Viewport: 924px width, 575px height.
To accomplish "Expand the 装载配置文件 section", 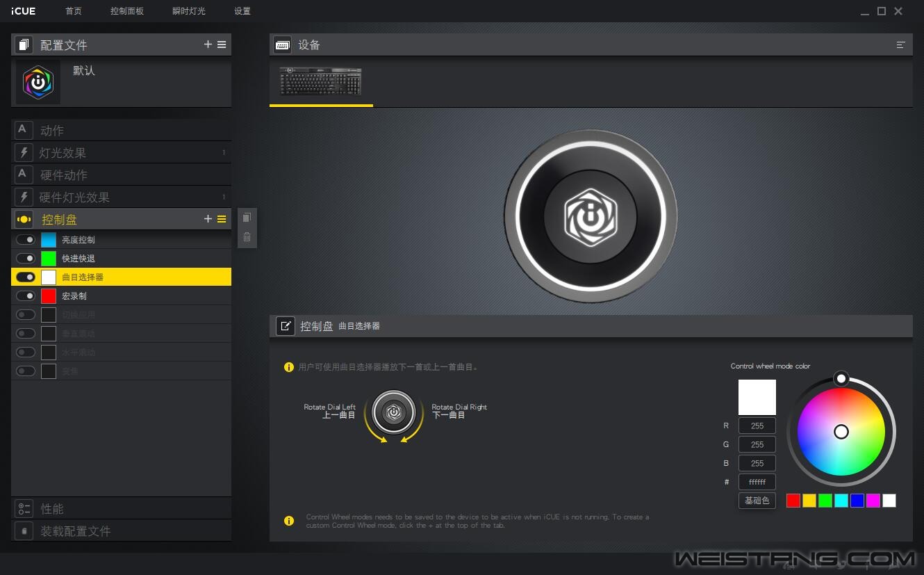I will click(121, 531).
